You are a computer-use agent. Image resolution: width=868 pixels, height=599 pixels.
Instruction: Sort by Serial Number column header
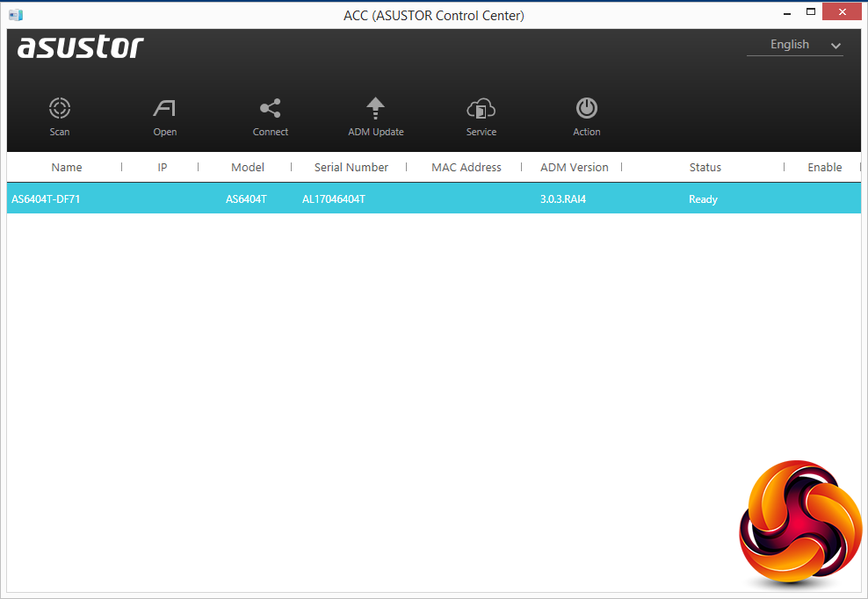[x=351, y=167]
